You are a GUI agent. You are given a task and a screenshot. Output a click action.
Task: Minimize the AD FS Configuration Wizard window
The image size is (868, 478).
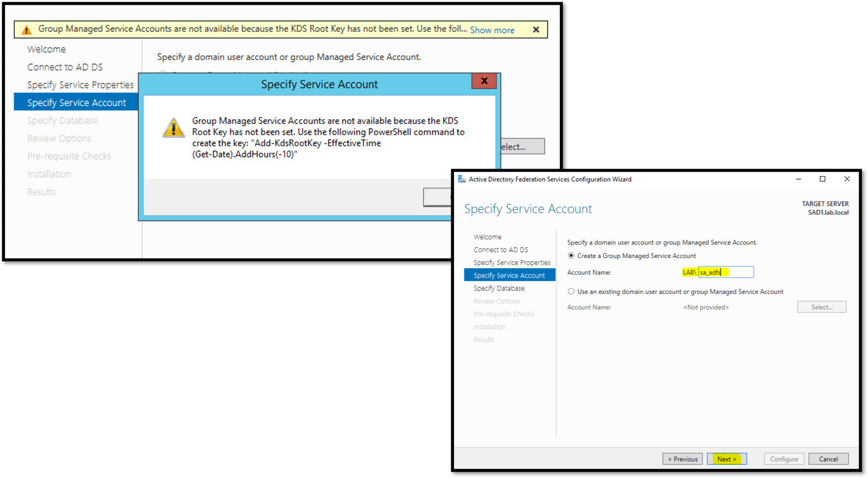(798, 179)
